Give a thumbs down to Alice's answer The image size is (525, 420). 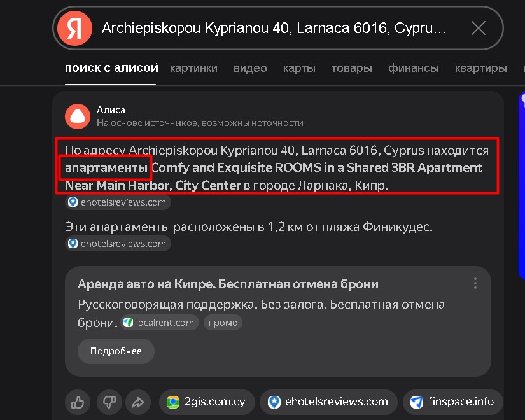tap(109, 402)
